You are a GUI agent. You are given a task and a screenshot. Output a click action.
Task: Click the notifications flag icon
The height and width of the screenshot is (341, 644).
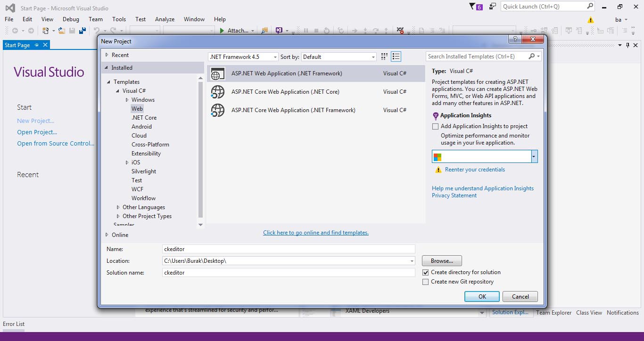tap(472, 7)
